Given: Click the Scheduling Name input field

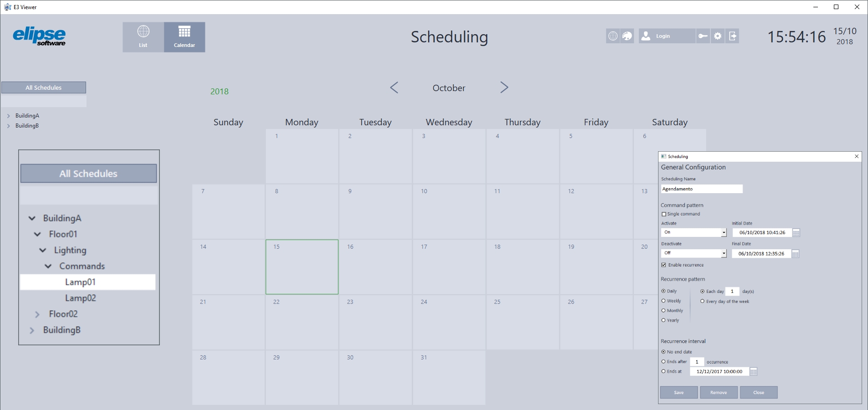Looking at the screenshot, I should point(702,189).
